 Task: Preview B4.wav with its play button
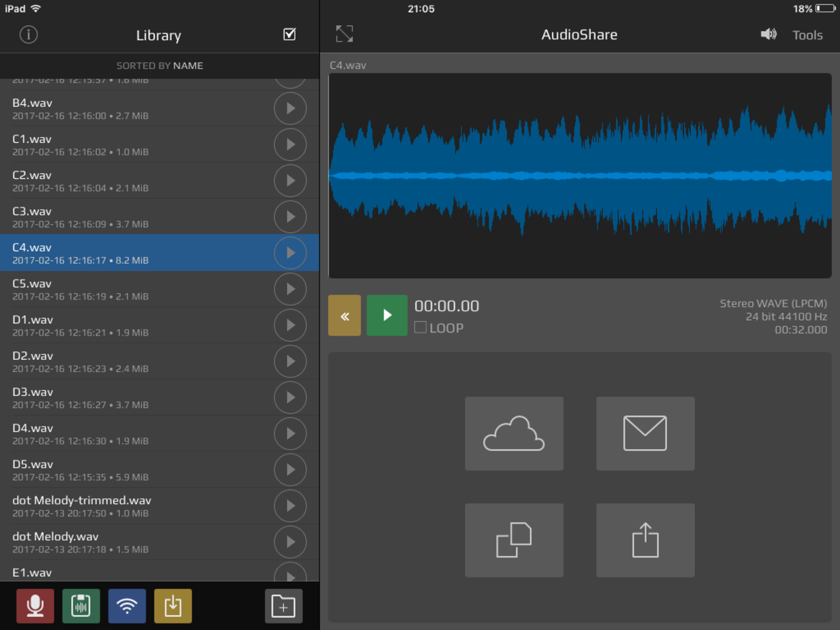[290, 108]
